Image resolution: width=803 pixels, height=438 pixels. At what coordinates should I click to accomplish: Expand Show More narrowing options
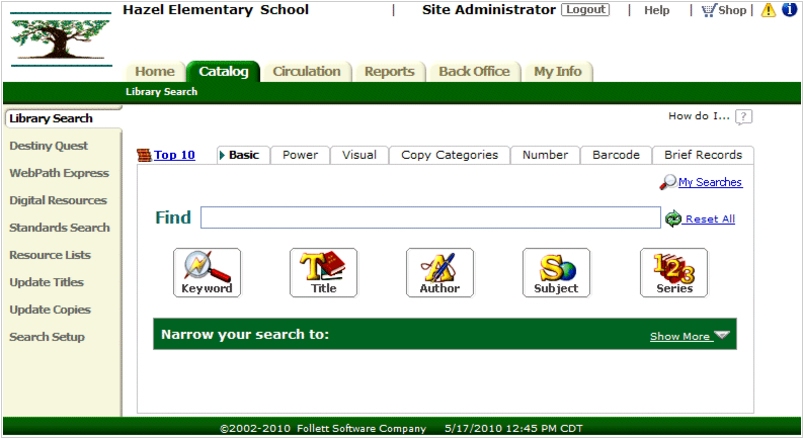(689, 336)
